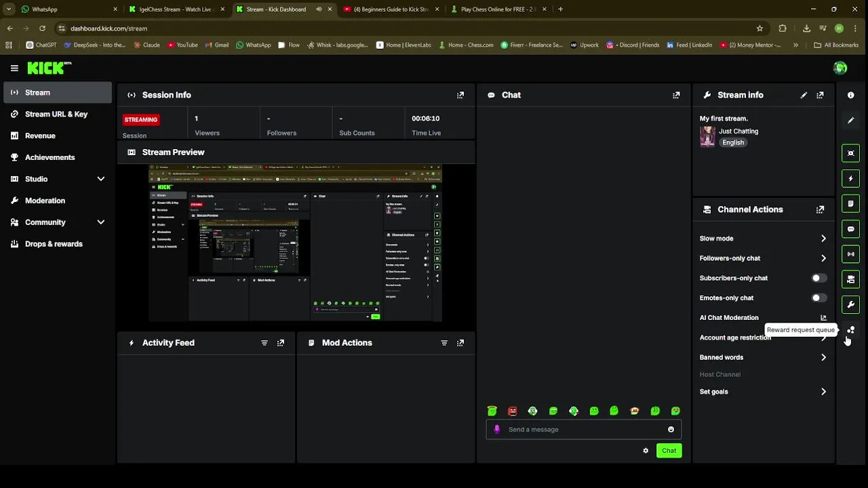
Task: Click the browser address bar
Action: pyautogui.click(x=407, y=28)
